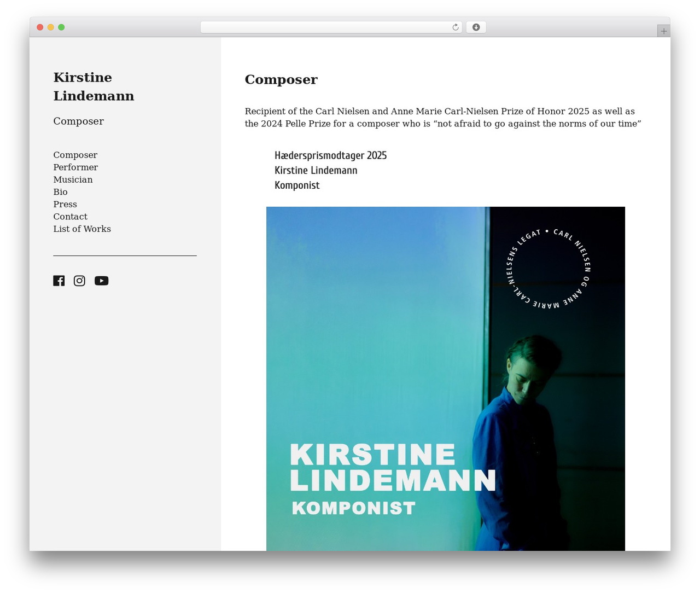Image resolution: width=700 pixels, height=593 pixels.
Task: Click the Kirstine Lindemann Komponist poster image
Action: click(446, 379)
